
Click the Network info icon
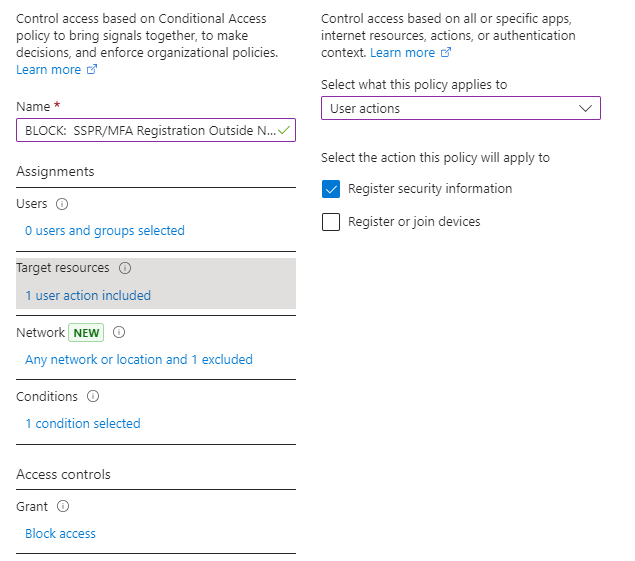[x=119, y=333]
